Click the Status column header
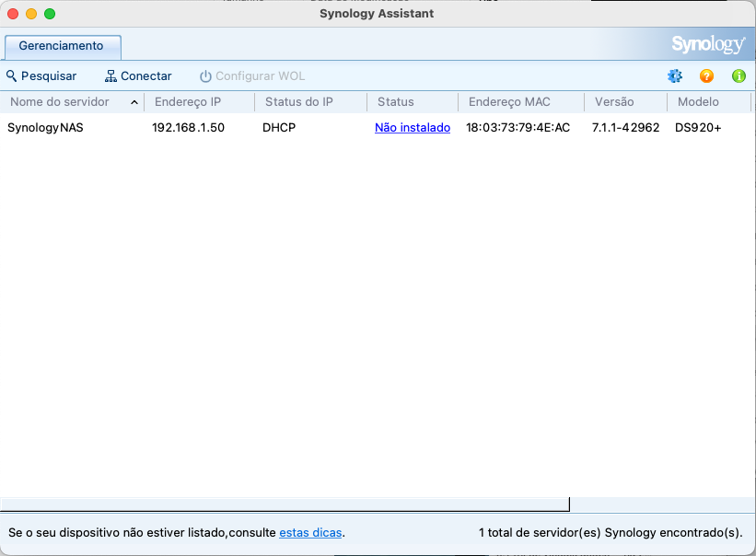The height and width of the screenshot is (556, 756). tap(396, 102)
